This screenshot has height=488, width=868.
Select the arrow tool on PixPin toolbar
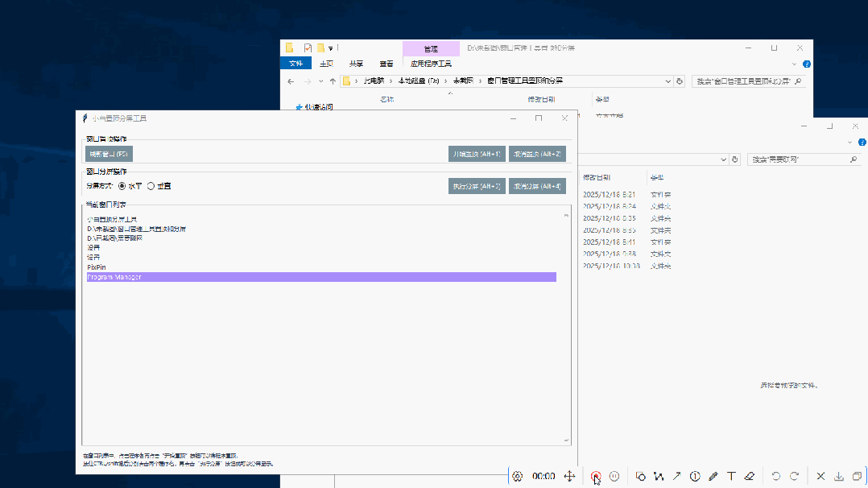676,477
